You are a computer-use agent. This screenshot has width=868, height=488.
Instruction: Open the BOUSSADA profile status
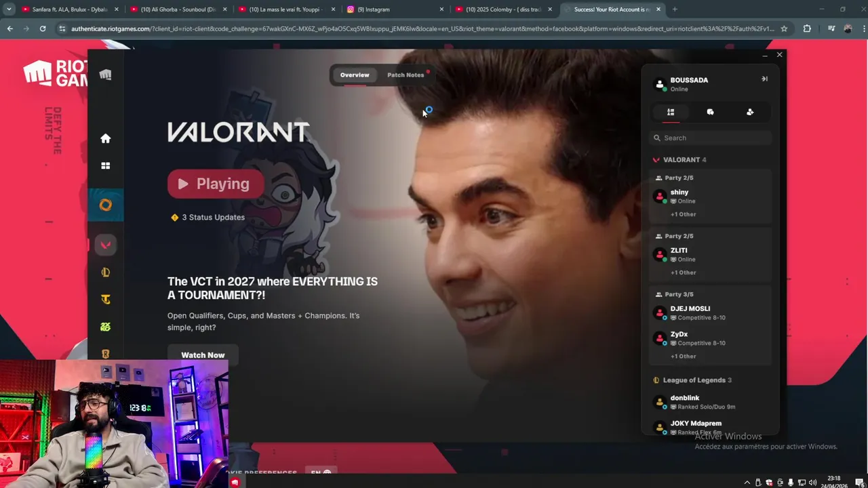pos(689,84)
